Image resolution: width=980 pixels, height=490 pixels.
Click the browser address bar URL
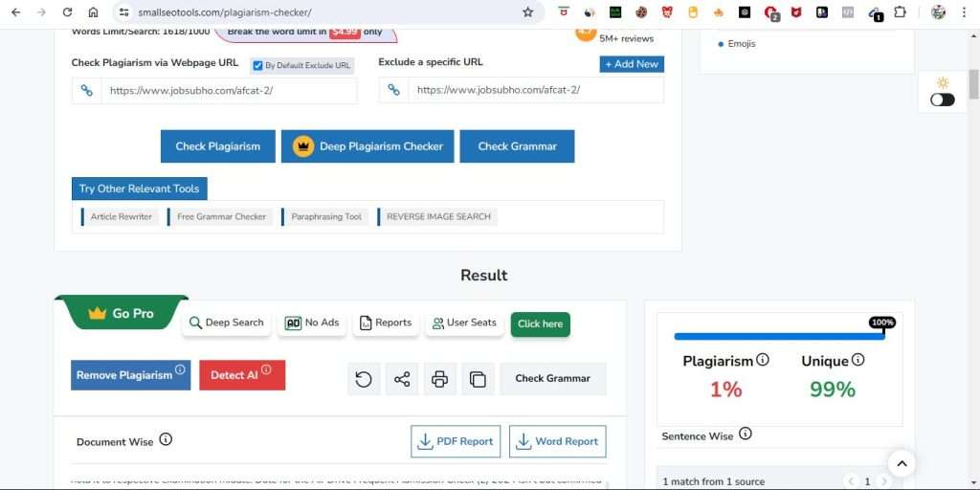(x=225, y=11)
